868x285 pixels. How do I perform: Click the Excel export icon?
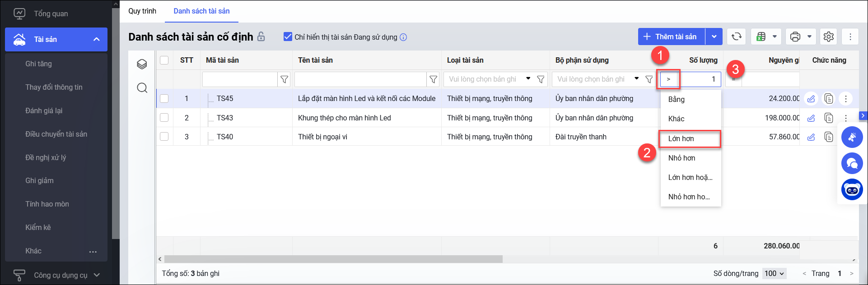point(761,37)
